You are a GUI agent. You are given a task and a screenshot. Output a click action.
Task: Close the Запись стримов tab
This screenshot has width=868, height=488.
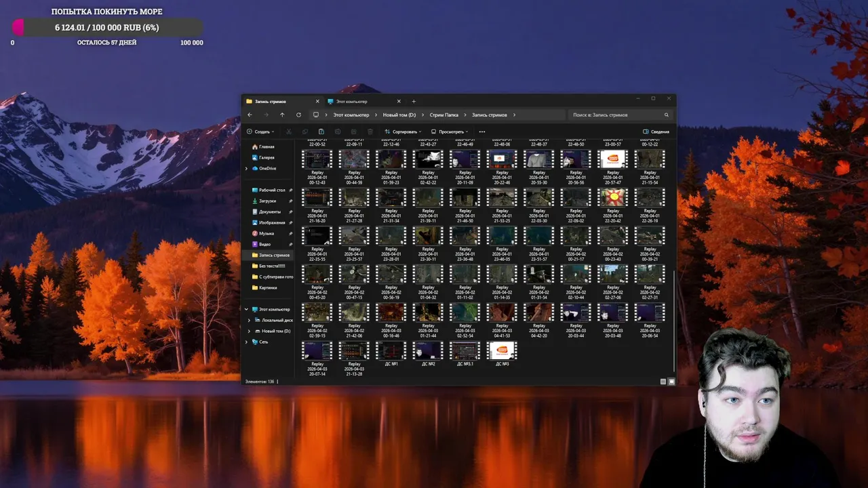click(317, 102)
